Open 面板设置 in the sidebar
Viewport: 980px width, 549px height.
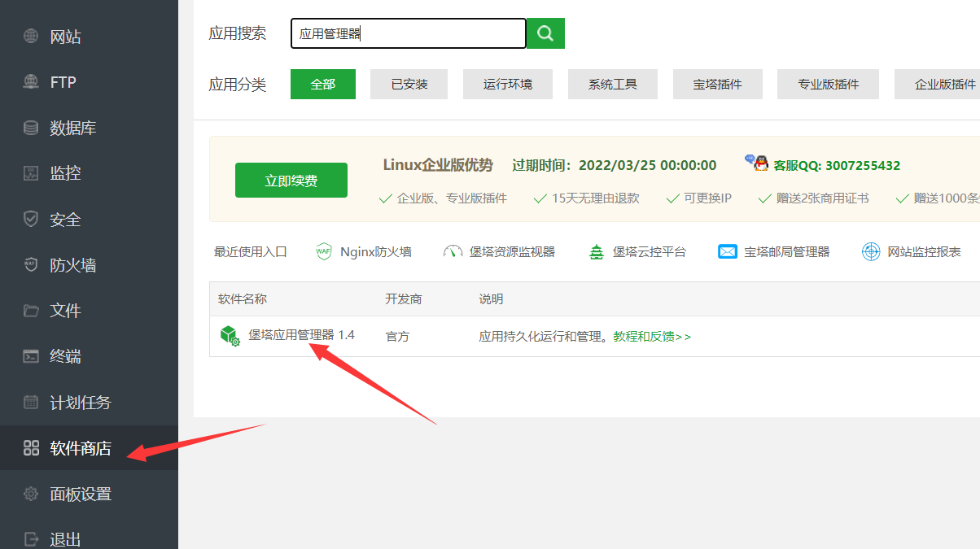tap(89, 493)
